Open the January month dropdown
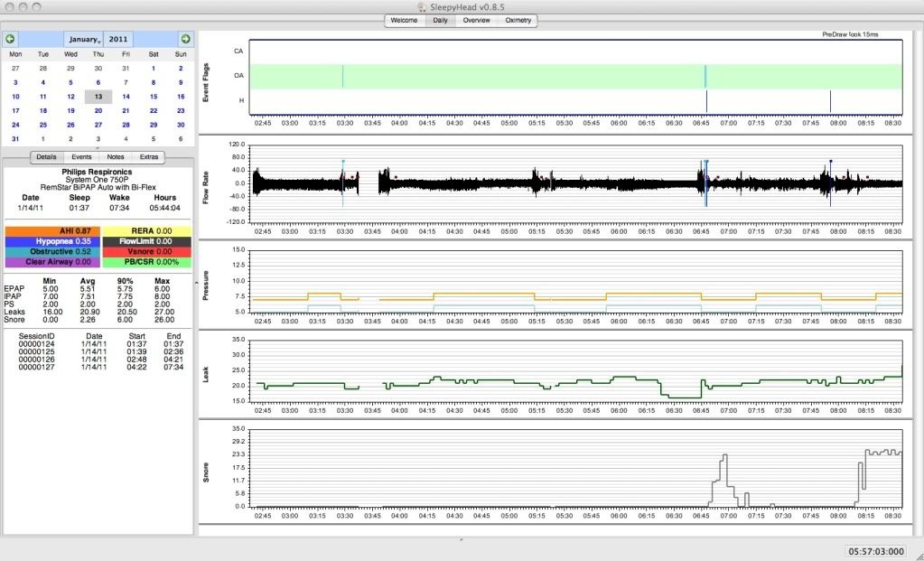 [84, 40]
